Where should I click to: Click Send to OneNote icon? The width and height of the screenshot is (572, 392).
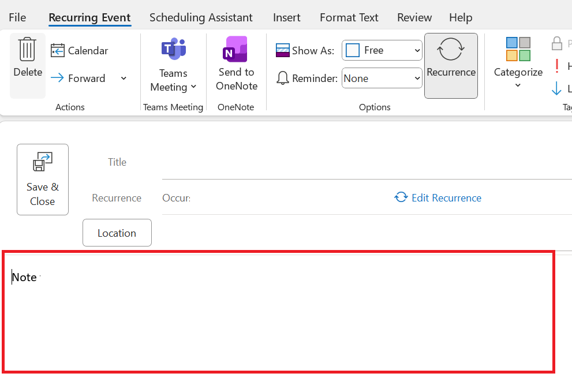tap(236, 49)
